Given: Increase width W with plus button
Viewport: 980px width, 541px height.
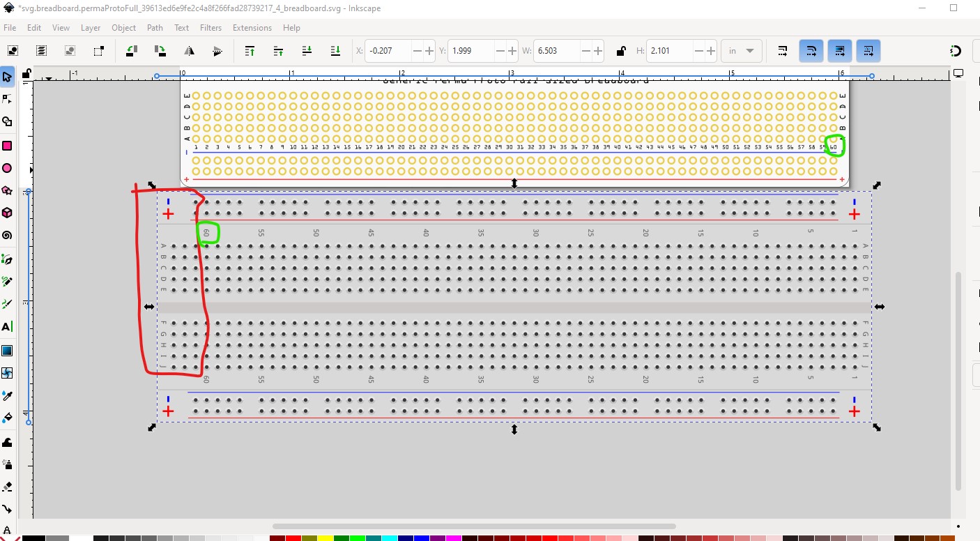Looking at the screenshot, I should (x=598, y=51).
